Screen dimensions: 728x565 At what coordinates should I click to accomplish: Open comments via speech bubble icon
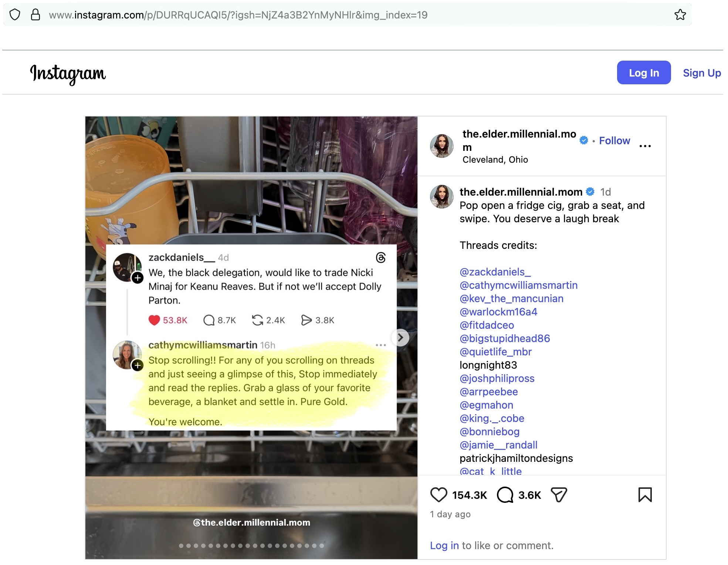coord(505,495)
